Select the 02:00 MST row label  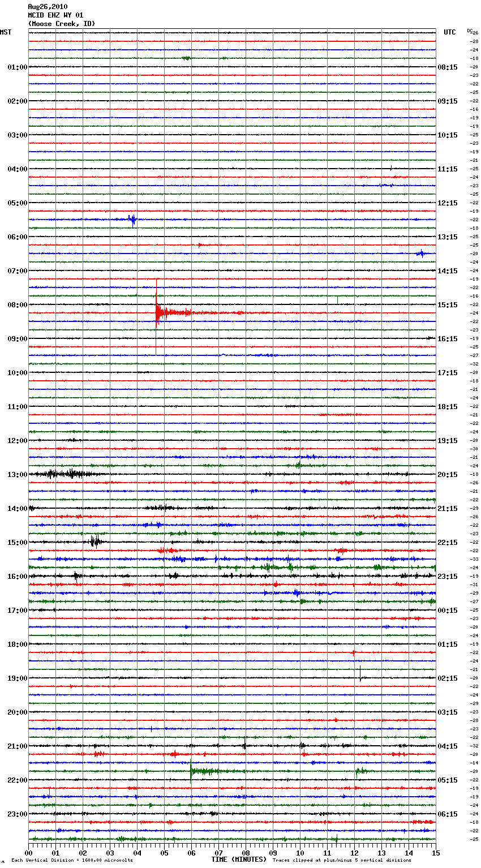point(18,101)
